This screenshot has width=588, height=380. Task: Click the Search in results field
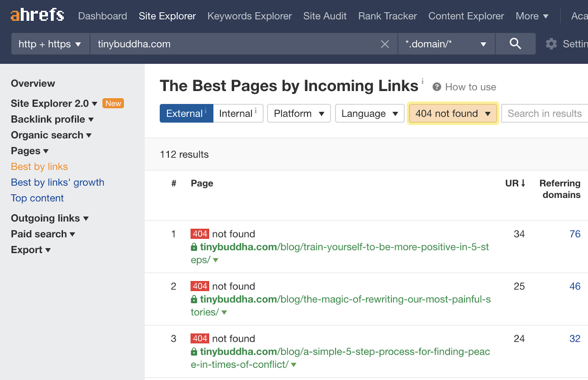point(544,113)
